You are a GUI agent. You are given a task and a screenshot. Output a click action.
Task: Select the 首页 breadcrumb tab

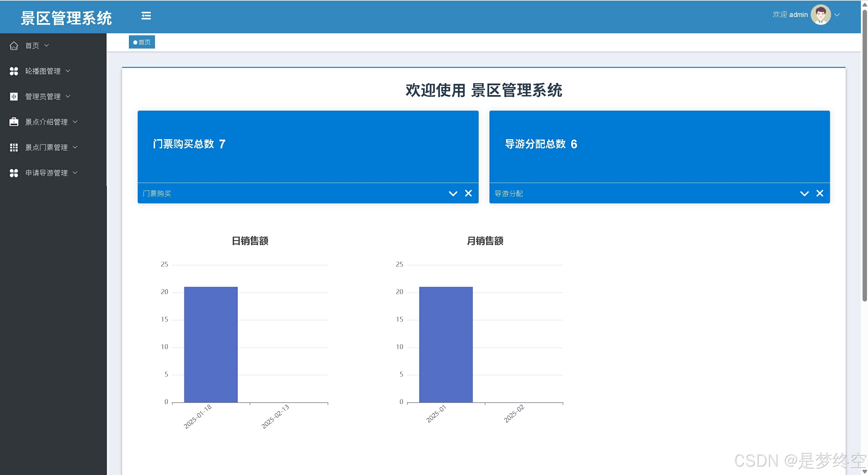tap(142, 42)
